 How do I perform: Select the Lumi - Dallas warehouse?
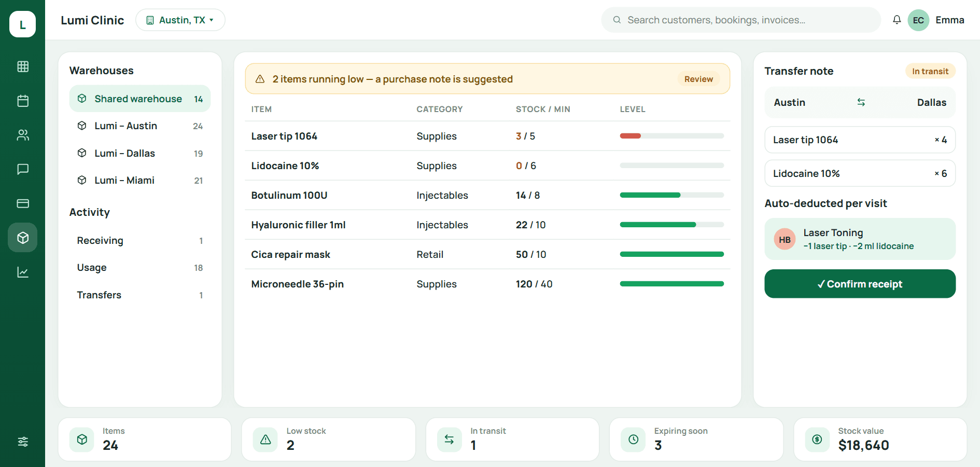click(140, 153)
